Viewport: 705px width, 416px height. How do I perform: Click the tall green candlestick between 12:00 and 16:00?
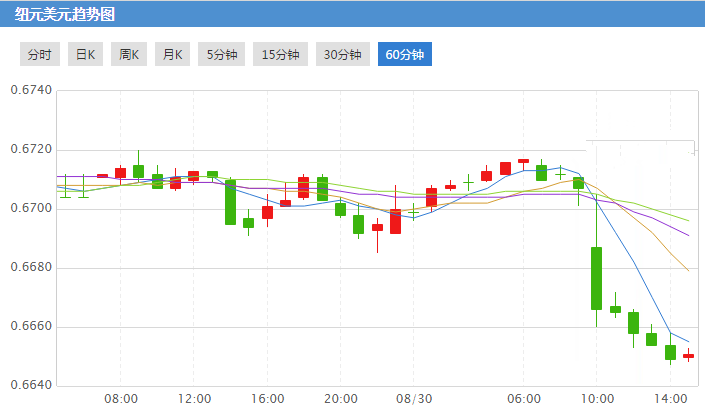[230, 202]
